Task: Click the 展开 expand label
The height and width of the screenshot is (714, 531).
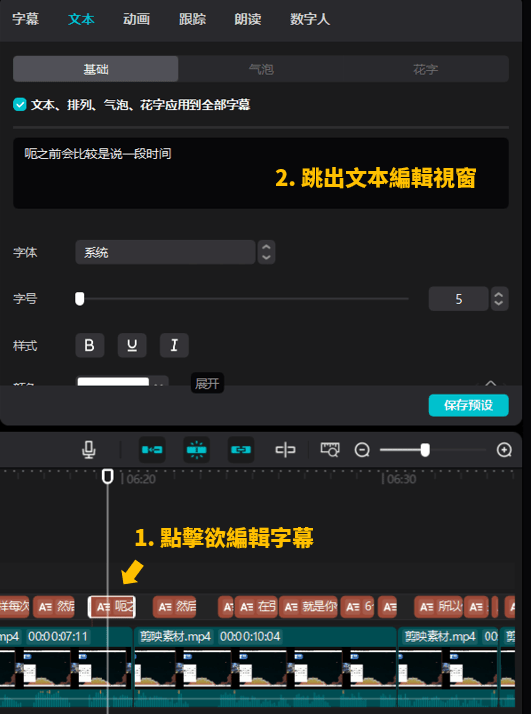Action: point(207,383)
